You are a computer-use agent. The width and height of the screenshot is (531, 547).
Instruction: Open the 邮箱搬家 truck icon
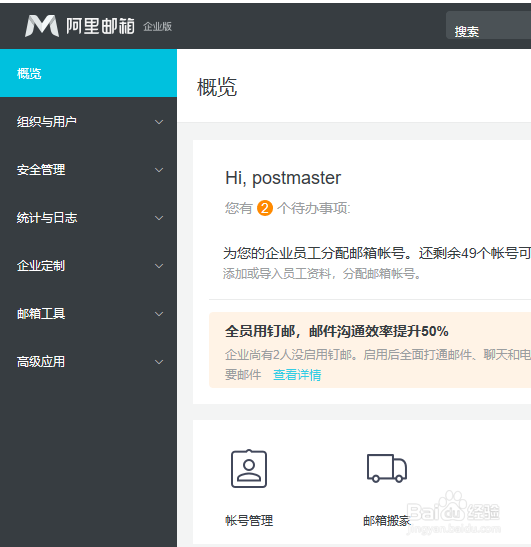387,468
